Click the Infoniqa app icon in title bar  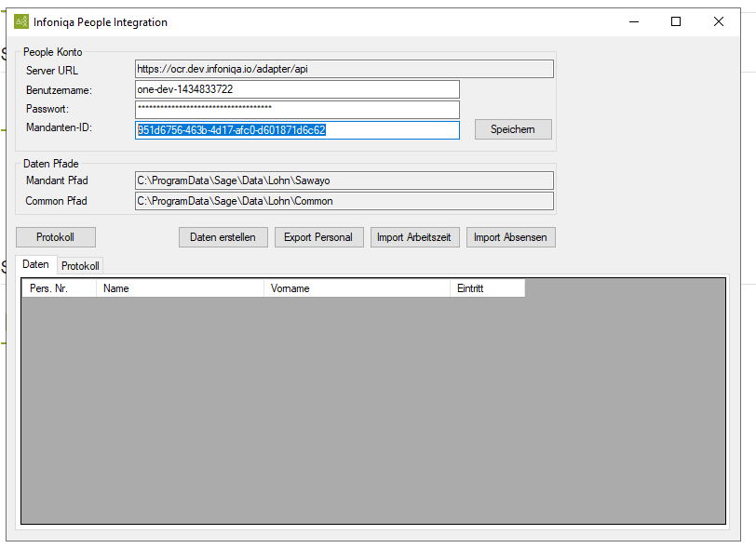(x=21, y=21)
